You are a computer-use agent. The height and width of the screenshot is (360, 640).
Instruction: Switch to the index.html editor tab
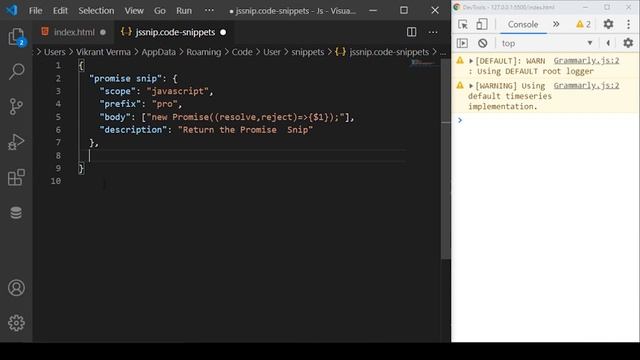(x=73, y=32)
